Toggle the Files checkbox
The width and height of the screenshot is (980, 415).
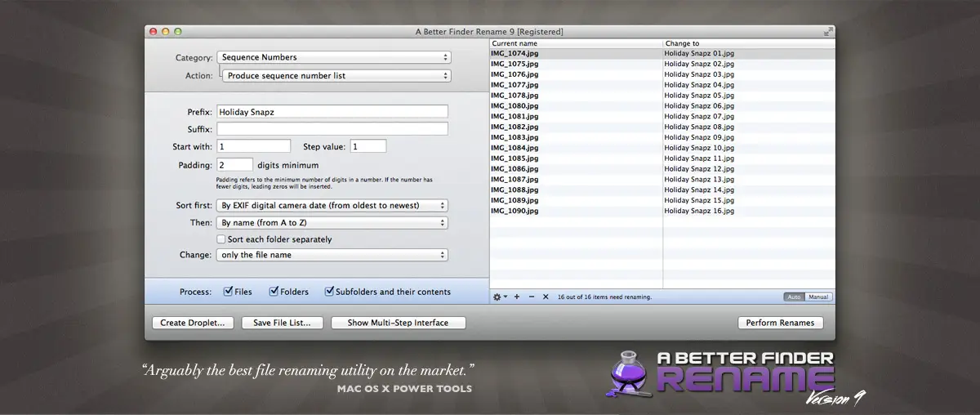point(228,291)
